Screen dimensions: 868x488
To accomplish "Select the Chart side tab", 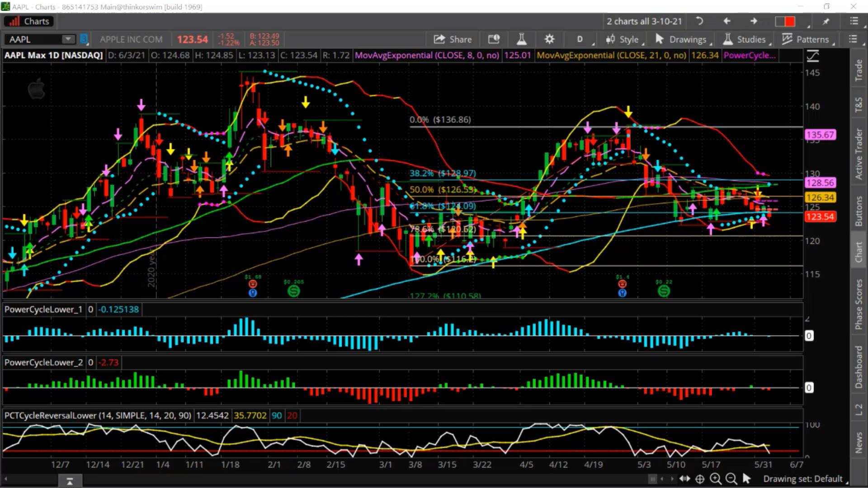I will (858, 251).
